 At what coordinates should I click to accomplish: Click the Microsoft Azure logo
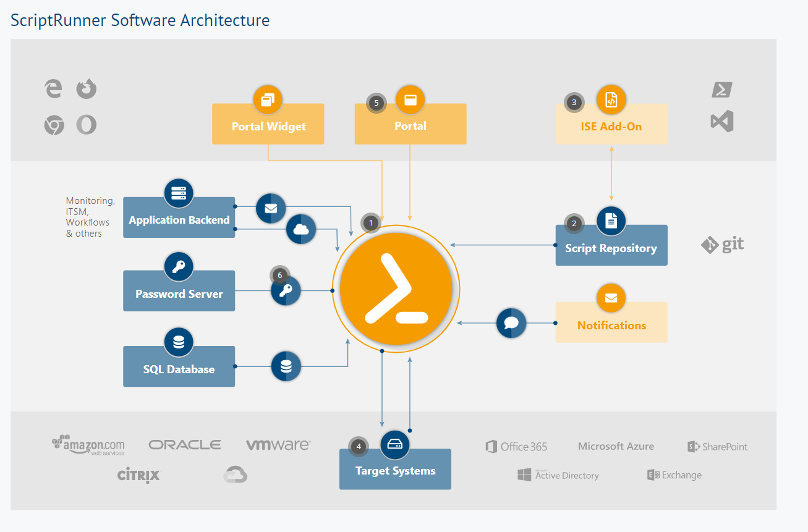616,446
